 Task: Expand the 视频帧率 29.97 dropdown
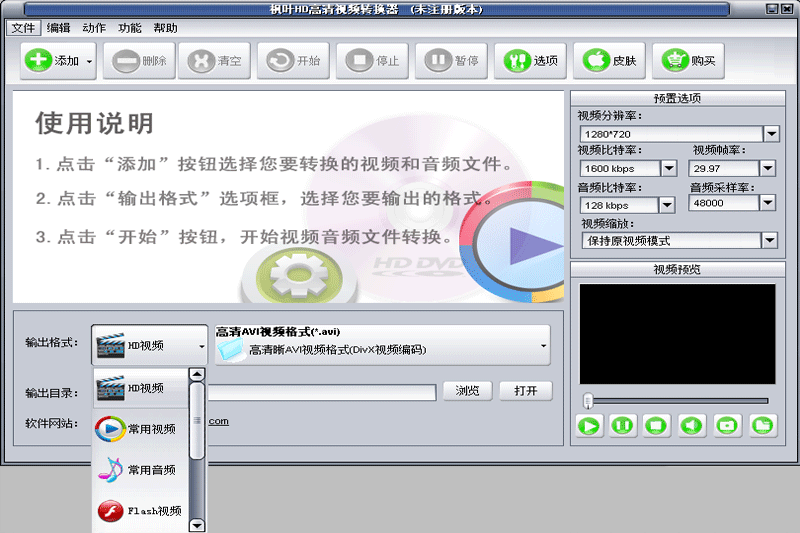click(x=767, y=168)
